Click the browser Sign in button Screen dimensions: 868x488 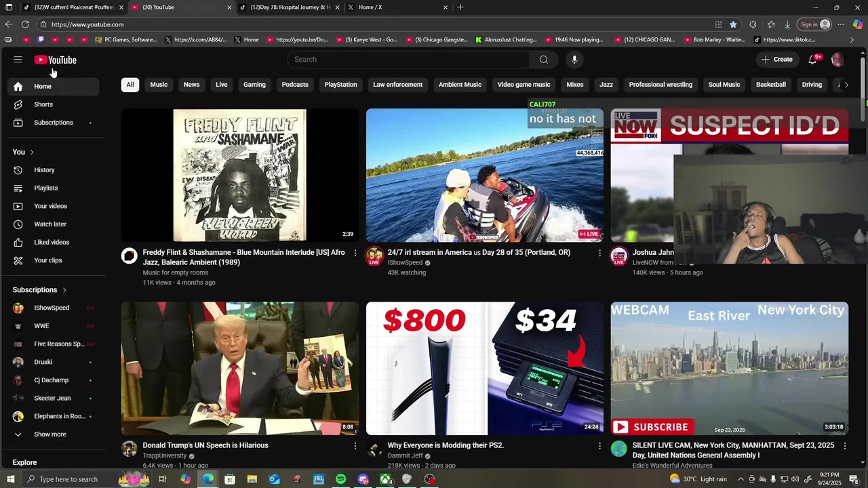(x=814, y=24)
